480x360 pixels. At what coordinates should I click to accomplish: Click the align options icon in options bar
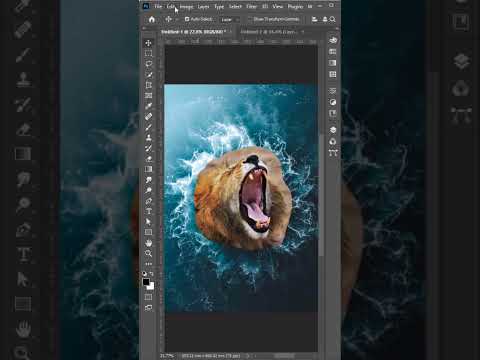point(314,19)
